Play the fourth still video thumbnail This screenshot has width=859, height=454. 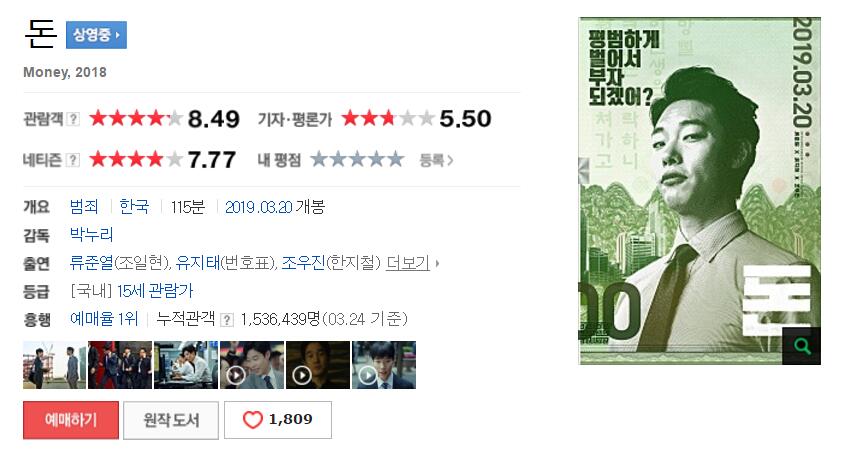pyautogui.click(x=252, y=365)
